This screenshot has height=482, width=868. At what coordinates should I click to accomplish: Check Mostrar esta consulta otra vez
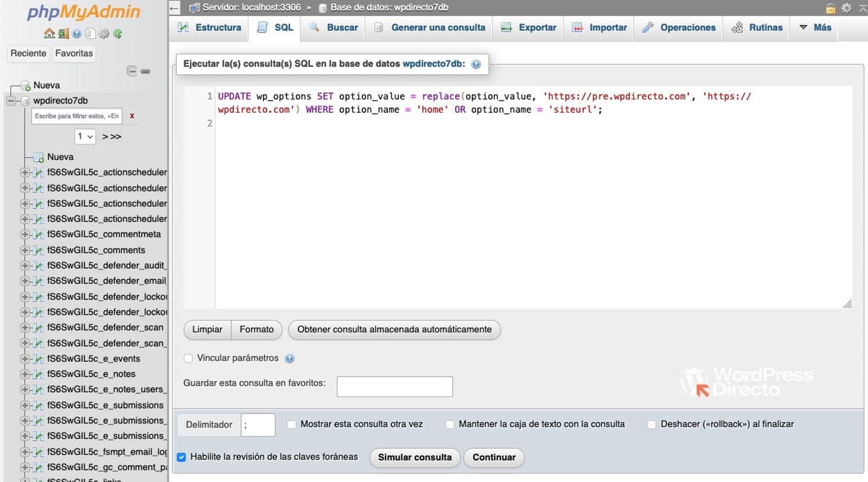click(292, 425)
